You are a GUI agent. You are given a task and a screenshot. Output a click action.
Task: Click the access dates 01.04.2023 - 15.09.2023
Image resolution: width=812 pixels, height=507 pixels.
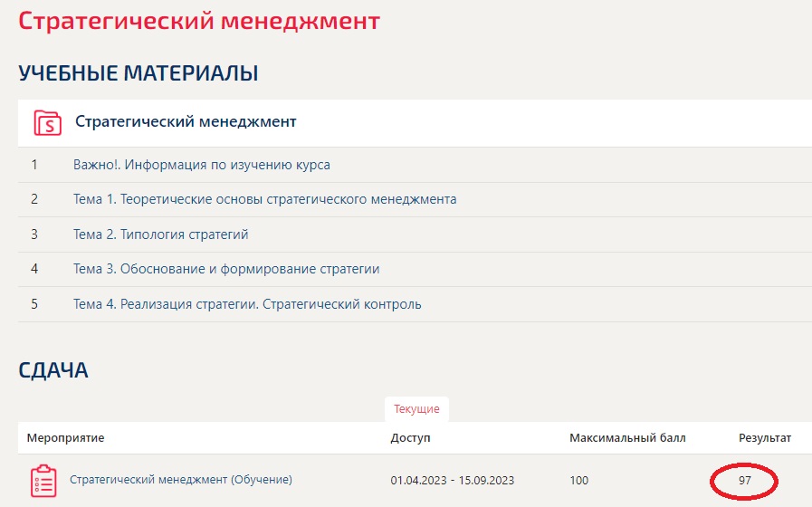453,481
